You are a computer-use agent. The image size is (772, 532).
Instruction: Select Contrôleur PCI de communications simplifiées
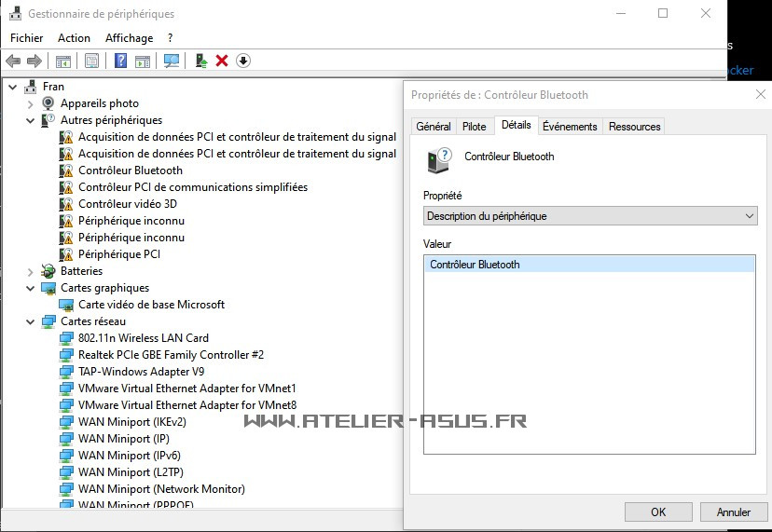pos(192,187)
